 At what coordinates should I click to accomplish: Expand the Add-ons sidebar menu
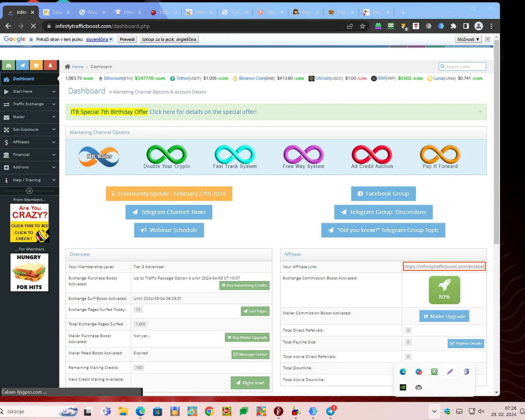coord(30,167)
